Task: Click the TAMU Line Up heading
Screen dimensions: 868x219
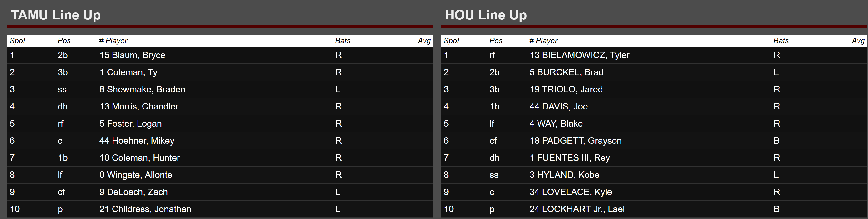Action: pyautogui.click(x=56, y=15)
